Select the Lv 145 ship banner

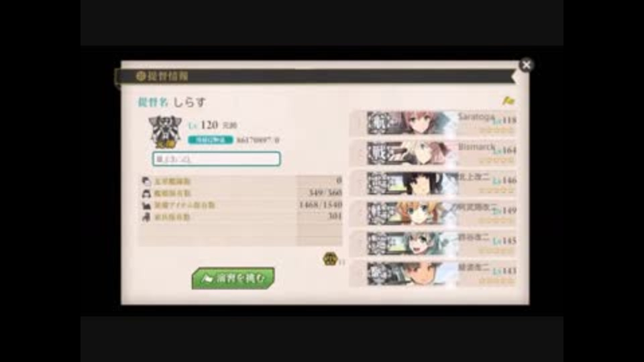tap(433, 243)
